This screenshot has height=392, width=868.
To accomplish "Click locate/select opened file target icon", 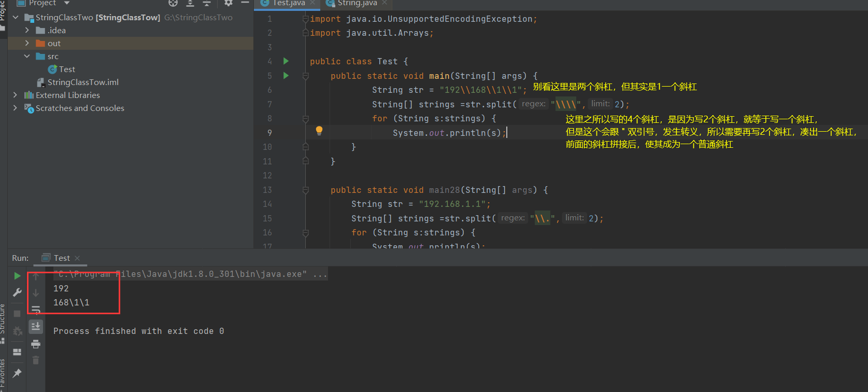I will pyautogui.click(x=173, y=3).
